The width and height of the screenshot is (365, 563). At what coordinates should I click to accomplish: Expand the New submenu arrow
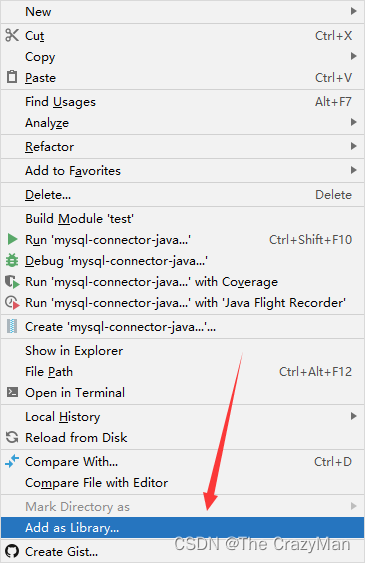(354, 11)
